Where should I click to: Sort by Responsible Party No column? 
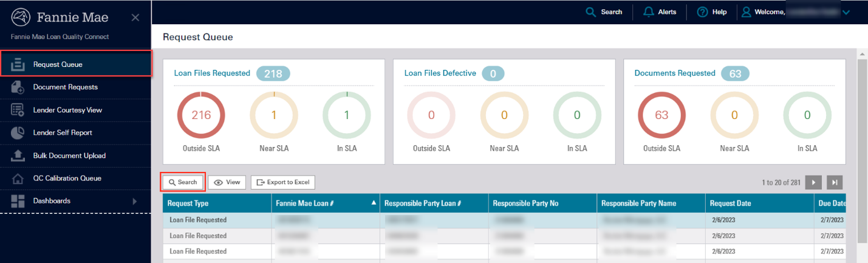click(542, 203)
